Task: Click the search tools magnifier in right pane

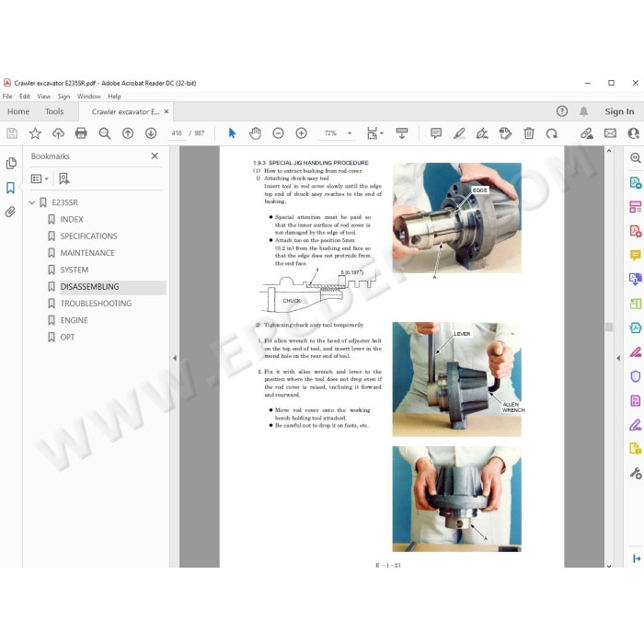Action: click(x=636, y=158)
